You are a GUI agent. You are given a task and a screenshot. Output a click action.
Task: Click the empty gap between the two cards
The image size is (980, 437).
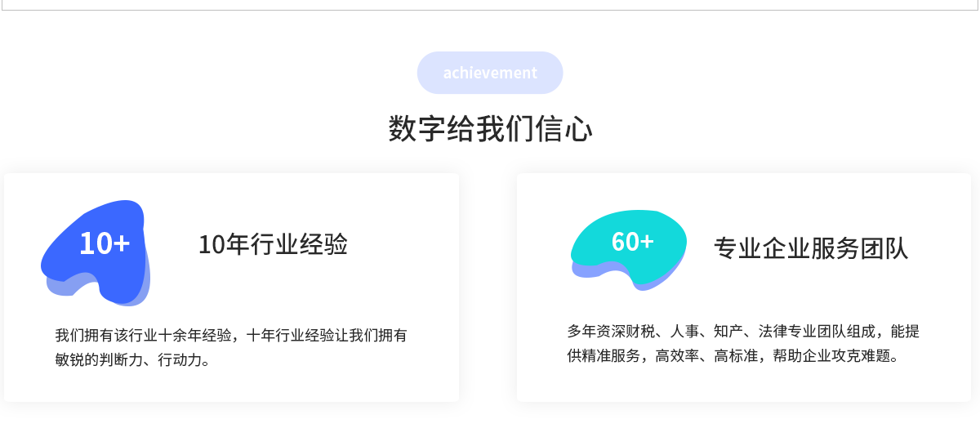tap(488, 287)
